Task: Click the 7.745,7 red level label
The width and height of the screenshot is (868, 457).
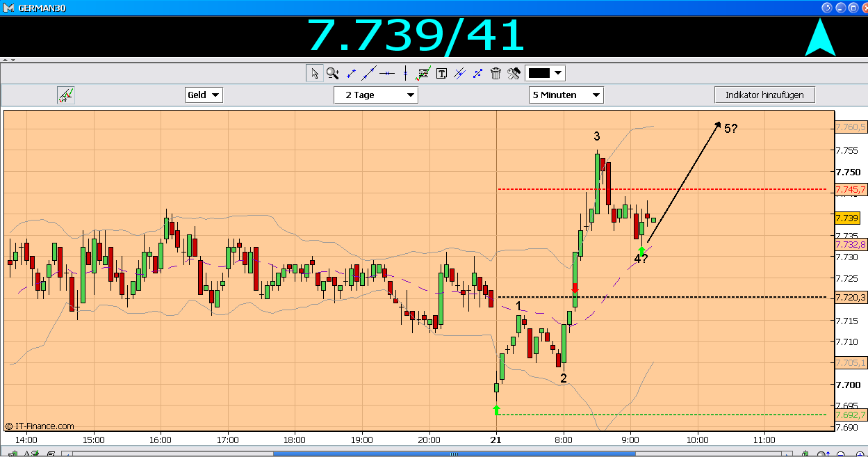Action: [x=851, y=189]
